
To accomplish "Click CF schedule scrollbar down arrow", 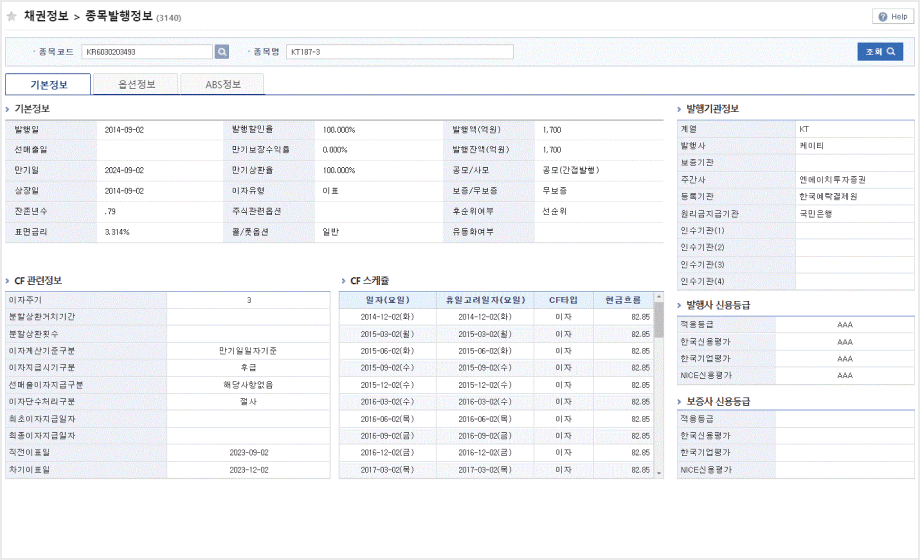I will pos(659,473).
